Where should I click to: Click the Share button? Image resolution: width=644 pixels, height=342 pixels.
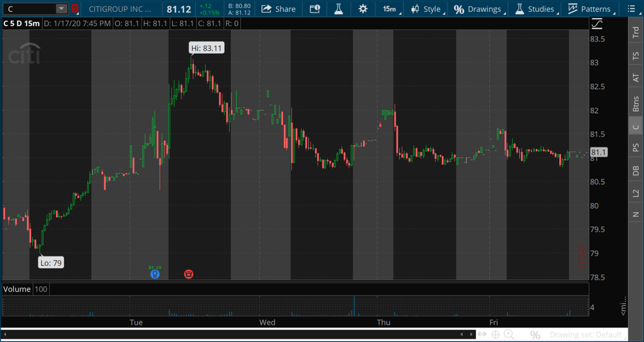(279, 9)
